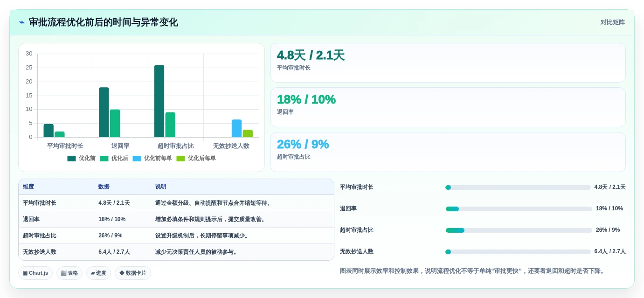The width and height of the screenshot is (644, 298).
Task: Click the 优化后 bar for 超时审批占比
Action: point(170,125)
